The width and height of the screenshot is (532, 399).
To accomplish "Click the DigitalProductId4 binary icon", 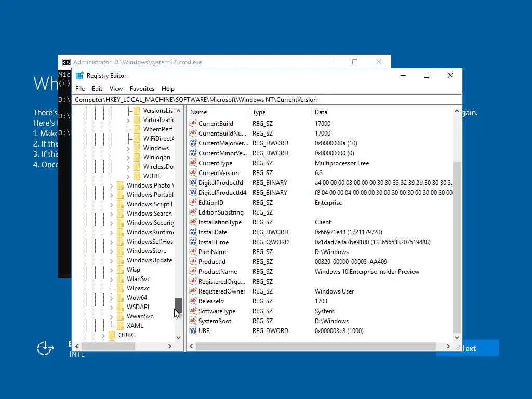I will (x=193, y=192).
